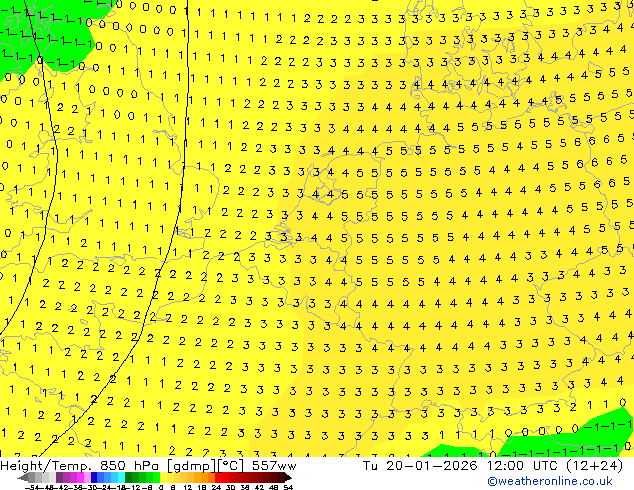
Task: Click the left gray arrow end of the legend
Action: coord(23,477)
